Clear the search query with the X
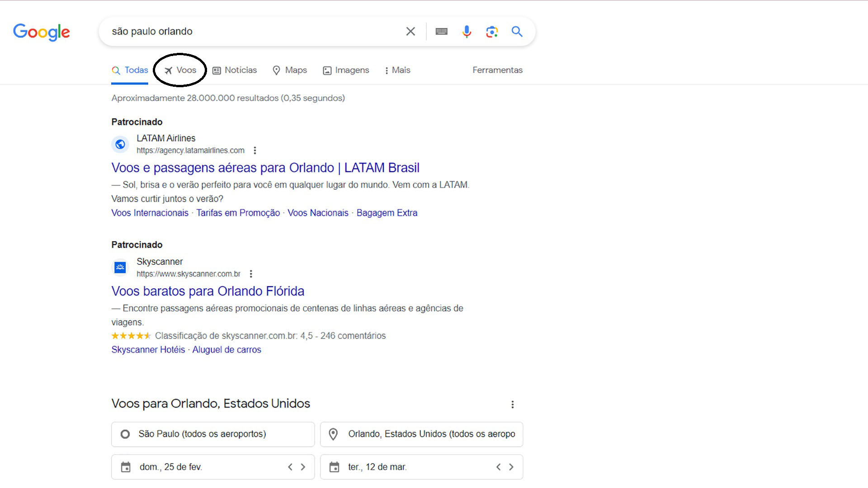Viewport: 868px width, 488px height. 410,31
